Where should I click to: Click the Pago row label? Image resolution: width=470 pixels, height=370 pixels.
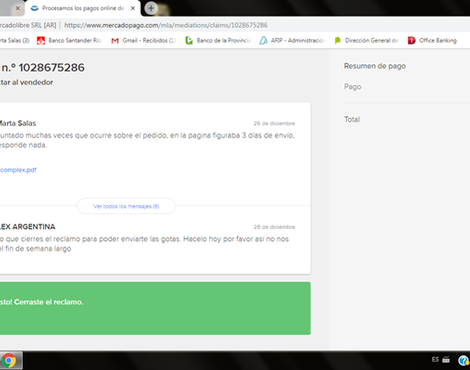point(353,87)
